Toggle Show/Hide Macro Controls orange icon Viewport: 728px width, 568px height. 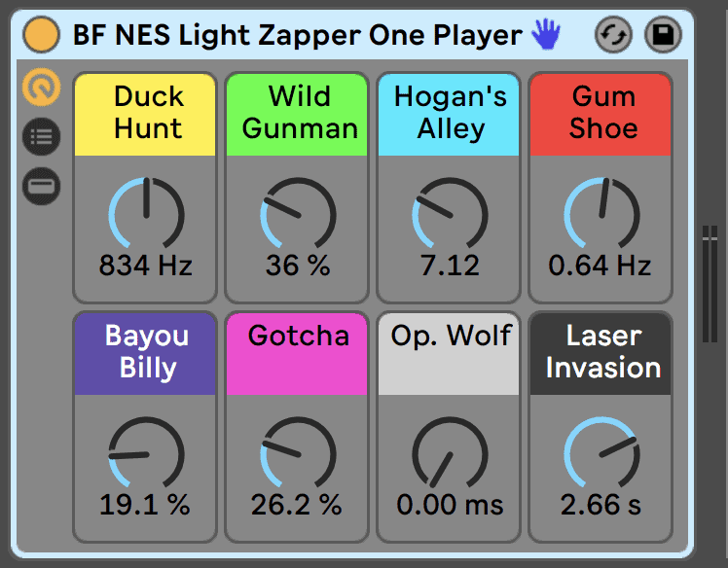pyautogui.click(x=41, y=88)
